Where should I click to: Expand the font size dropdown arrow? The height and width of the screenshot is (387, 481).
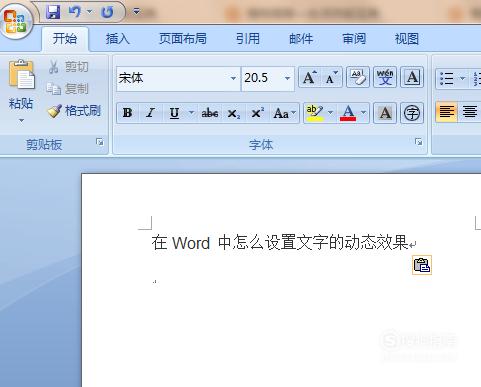287,78
